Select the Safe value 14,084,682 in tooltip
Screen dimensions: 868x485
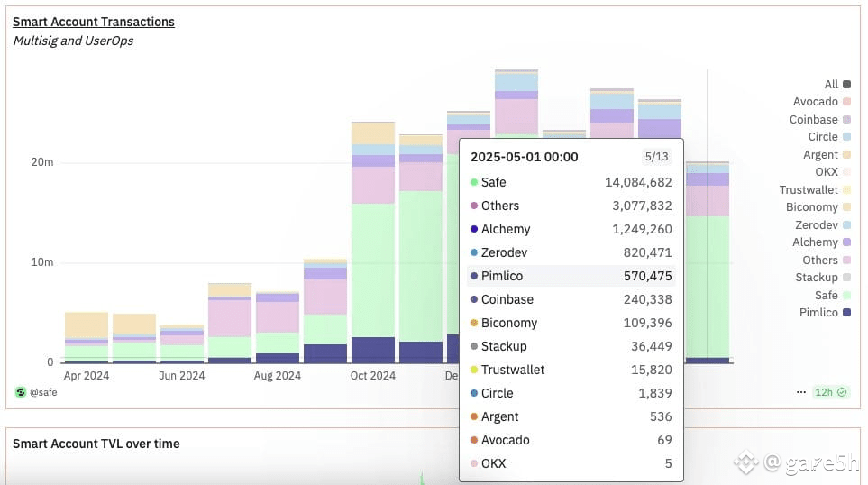click(x=638, y=182)
